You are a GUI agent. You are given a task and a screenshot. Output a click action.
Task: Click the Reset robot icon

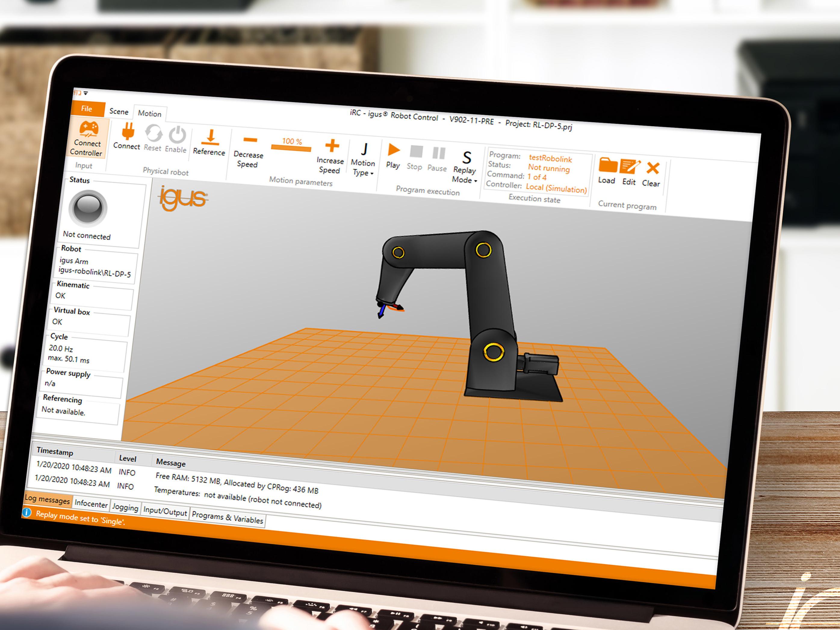click(153, 133)
